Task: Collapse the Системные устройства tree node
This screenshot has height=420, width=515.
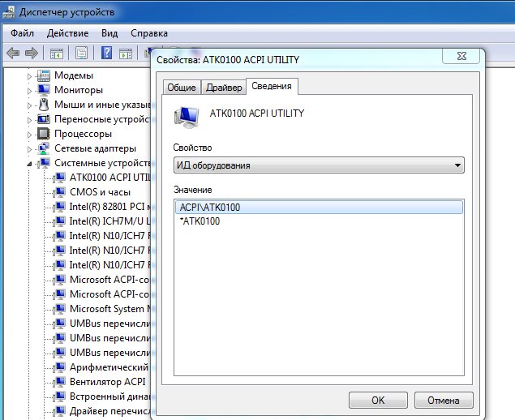Action: pos(31,164)
